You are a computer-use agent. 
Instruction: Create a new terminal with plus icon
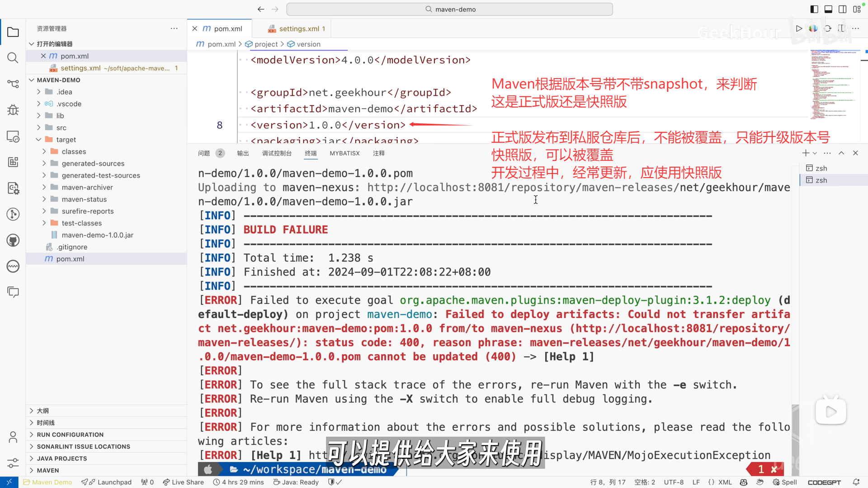click(x=805, y=153)
